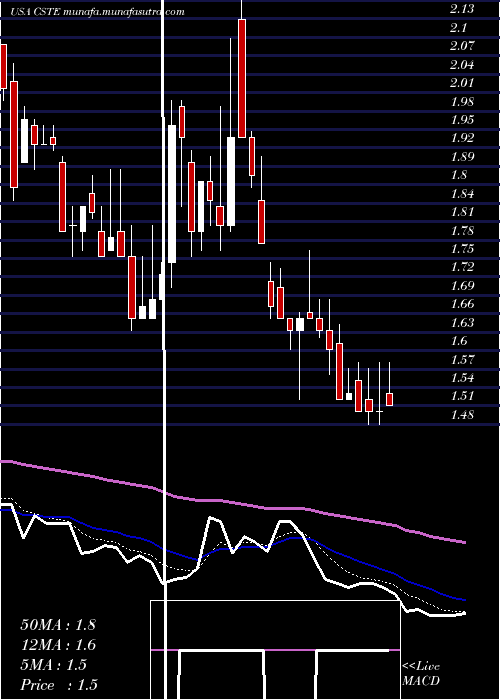Click the 2.04 price axis label
The image size is (500, 700).
[462, 65]
